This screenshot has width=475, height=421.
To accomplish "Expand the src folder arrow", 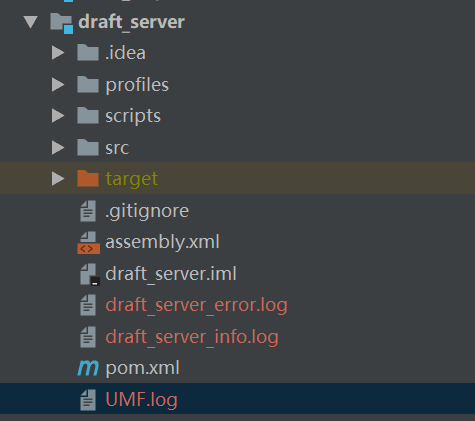I will [58, 148].
